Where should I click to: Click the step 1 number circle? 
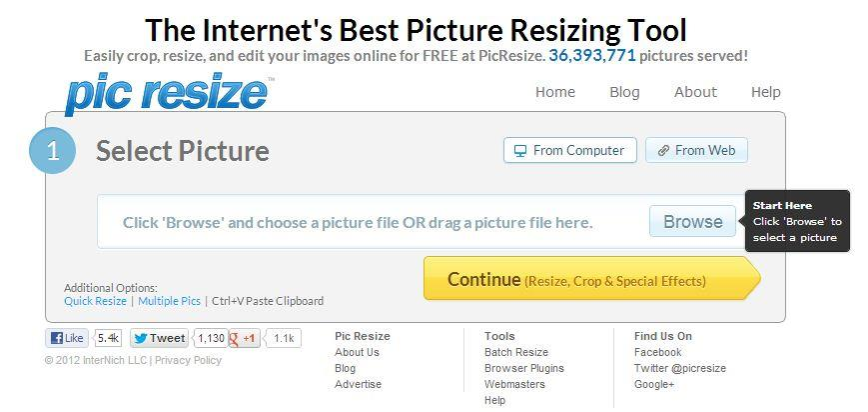tap(52, 151)
